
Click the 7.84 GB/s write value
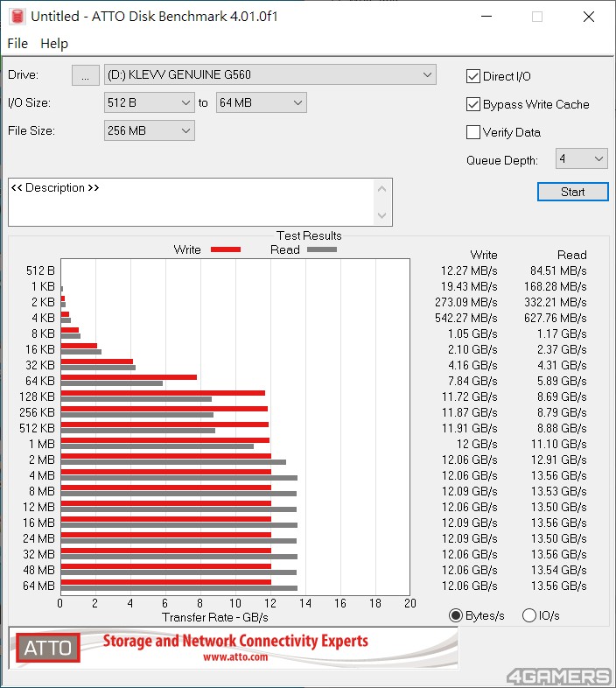472,381
